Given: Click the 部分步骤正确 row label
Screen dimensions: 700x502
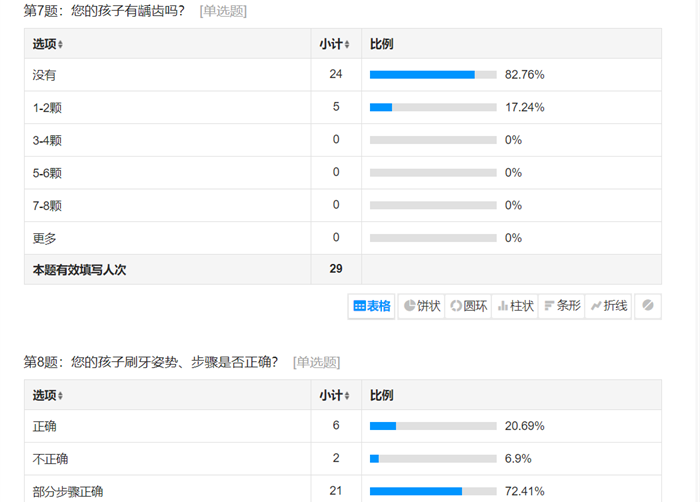Looking at the screenshot, I should (x=68, y=492).
